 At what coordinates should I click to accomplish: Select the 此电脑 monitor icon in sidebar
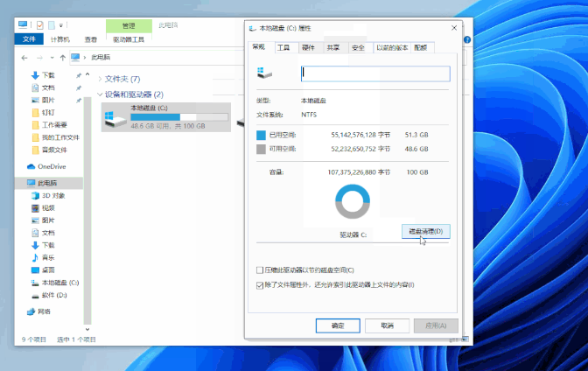[31, 183]
